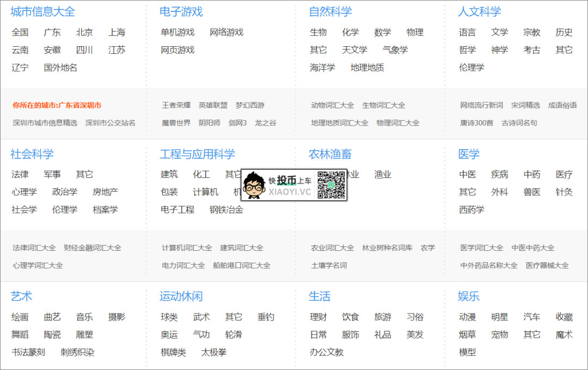Screen dimensions: 588x370
Task: Select 北京 under city information
Action: (84, 32)
